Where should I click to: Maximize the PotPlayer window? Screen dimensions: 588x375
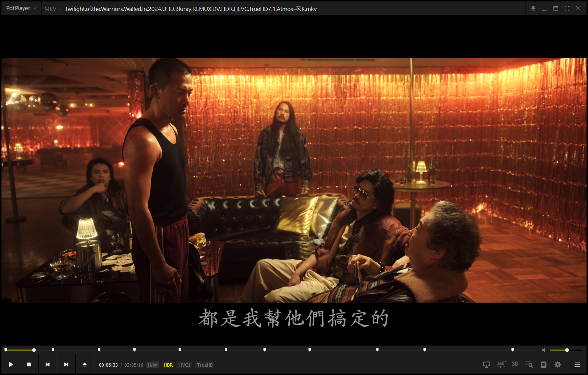point(556,8)
